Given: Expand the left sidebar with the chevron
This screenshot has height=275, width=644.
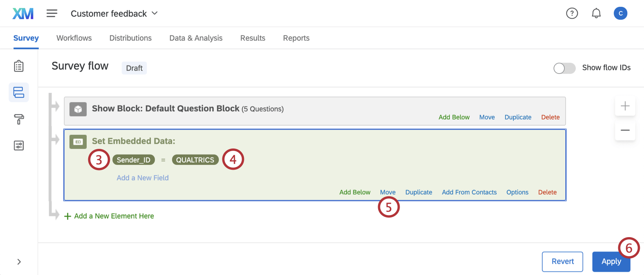Looking at the screenshot, I should [19, 262].
